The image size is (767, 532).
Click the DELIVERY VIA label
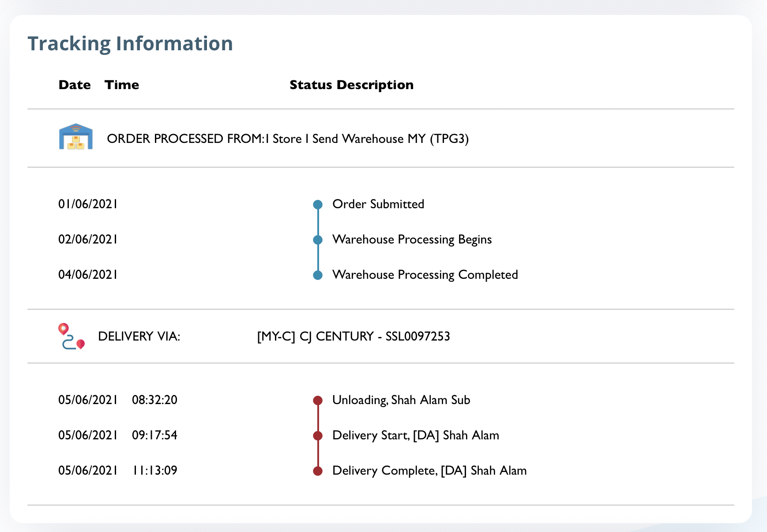click(139, 337)
